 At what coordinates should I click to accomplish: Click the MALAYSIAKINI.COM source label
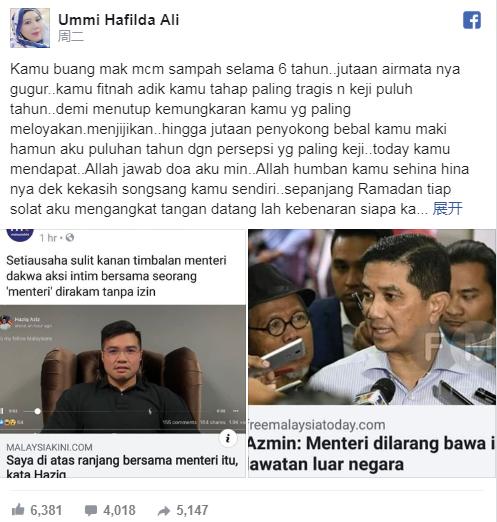coord(49,447)
